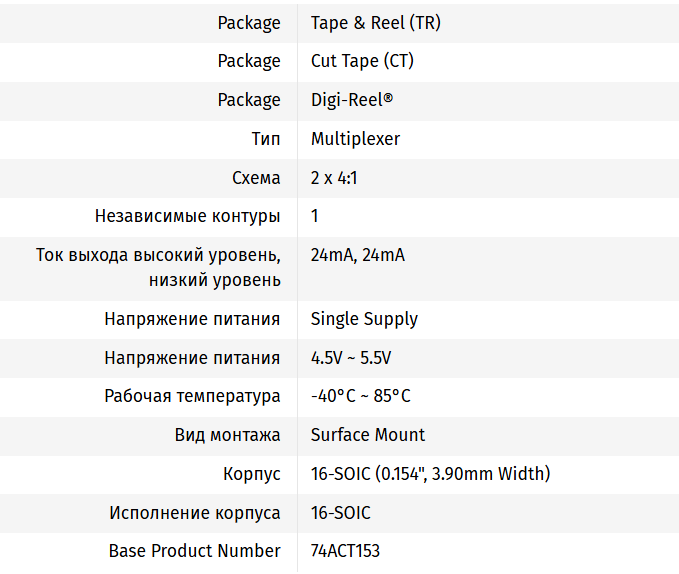The height and width of the screenshot is (574, 679).
Task: Click the Surface Mount value
Action: pyautogui.click(x=368, y=435)
